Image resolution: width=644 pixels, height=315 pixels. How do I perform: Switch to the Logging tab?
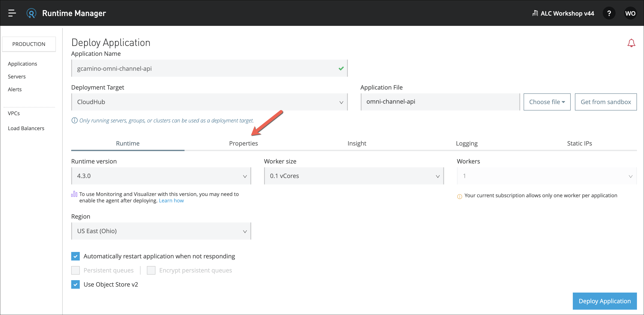click(x=467, y=143)
